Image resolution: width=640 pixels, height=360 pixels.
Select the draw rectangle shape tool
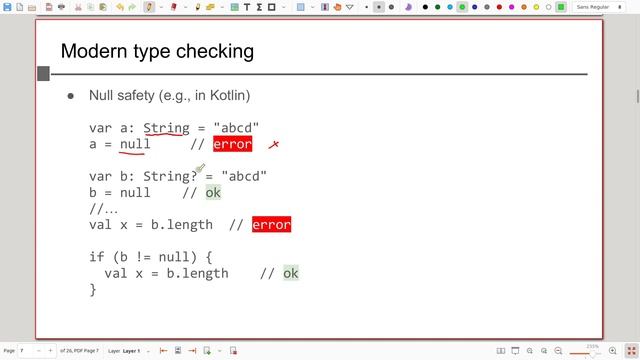point(272,7)
